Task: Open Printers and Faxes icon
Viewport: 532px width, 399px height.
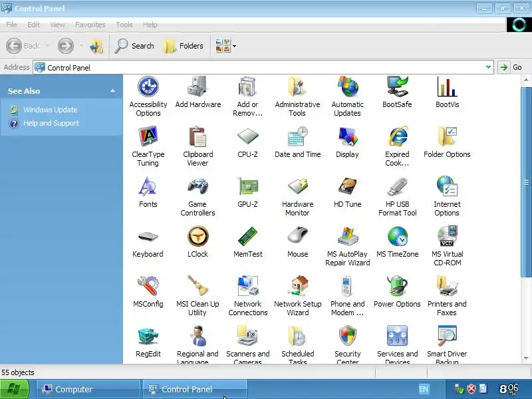Action: click(x=447, y=286)
